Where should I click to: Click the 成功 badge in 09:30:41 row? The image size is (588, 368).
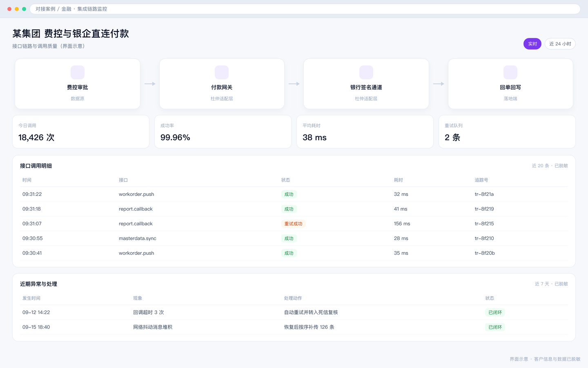point(289,253)
